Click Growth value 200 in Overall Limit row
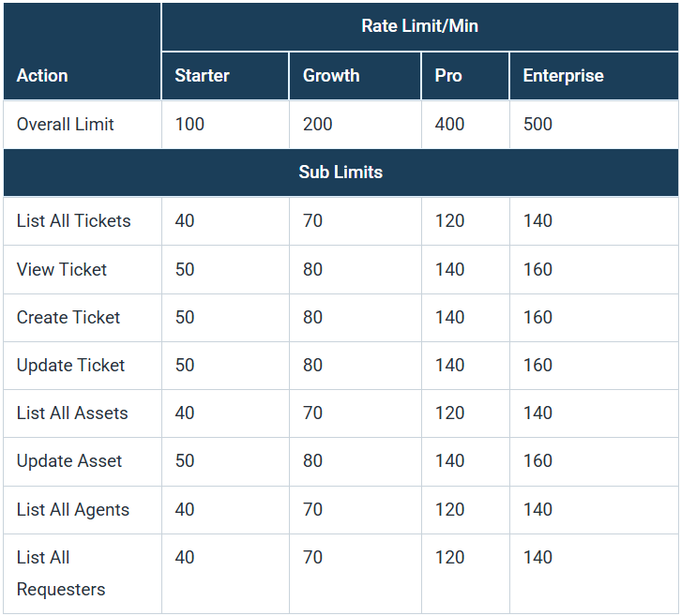 click(317, 125)
